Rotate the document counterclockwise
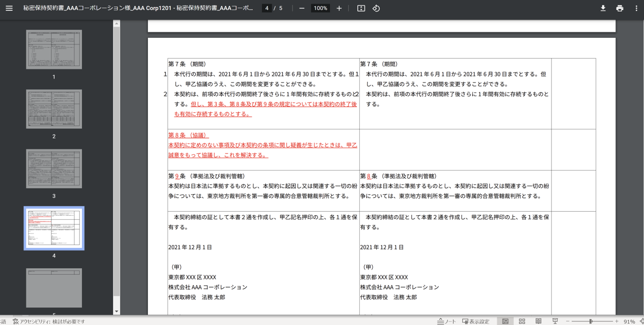 tap(376, 8)
